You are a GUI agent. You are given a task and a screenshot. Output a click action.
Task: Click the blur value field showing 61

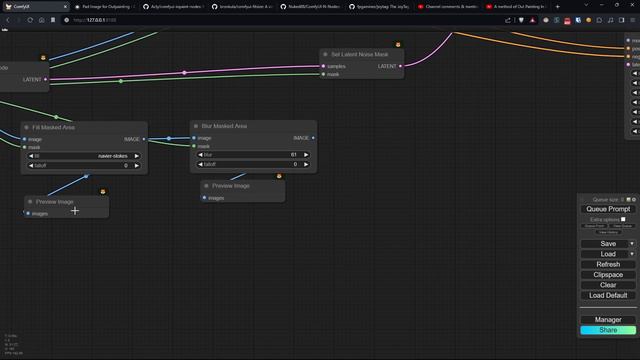(253, 155)
